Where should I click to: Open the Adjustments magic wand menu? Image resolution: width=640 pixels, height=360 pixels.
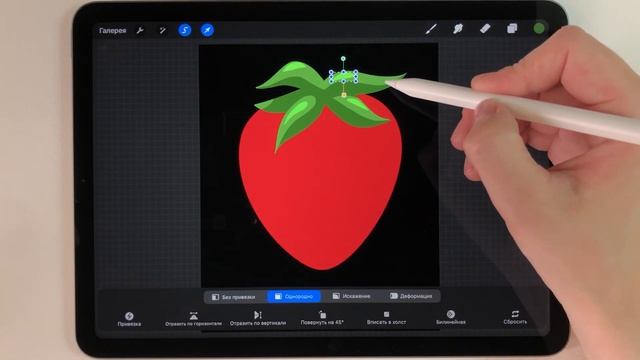[162, 30]
